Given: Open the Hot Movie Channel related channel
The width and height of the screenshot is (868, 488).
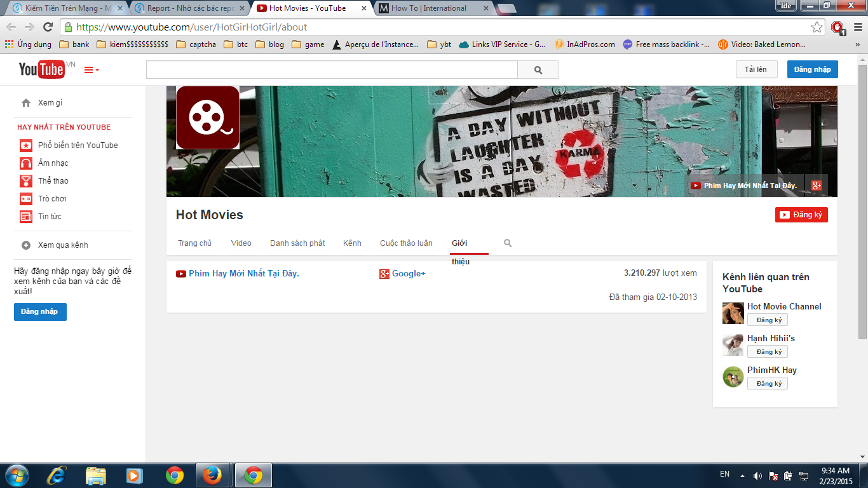Looking at the screenshot, I should tap(784, 306).
